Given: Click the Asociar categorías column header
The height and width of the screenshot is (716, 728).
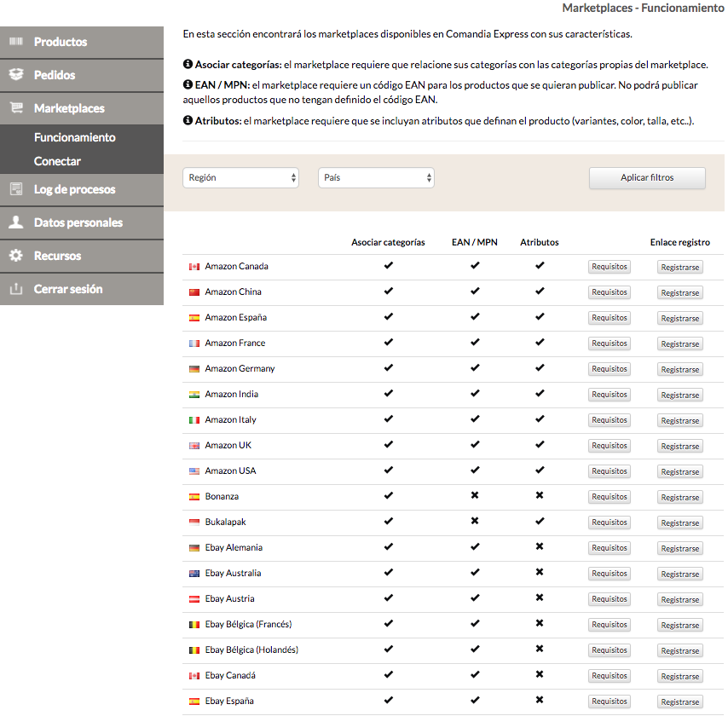Looking at the screenshot, I should [x=388, y=242].
